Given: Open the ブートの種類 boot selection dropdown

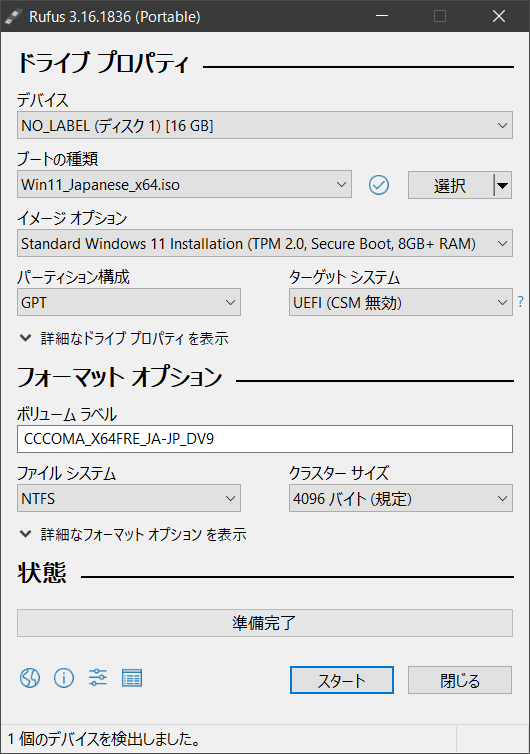Looking at the screenshot, I should [184, 185].
